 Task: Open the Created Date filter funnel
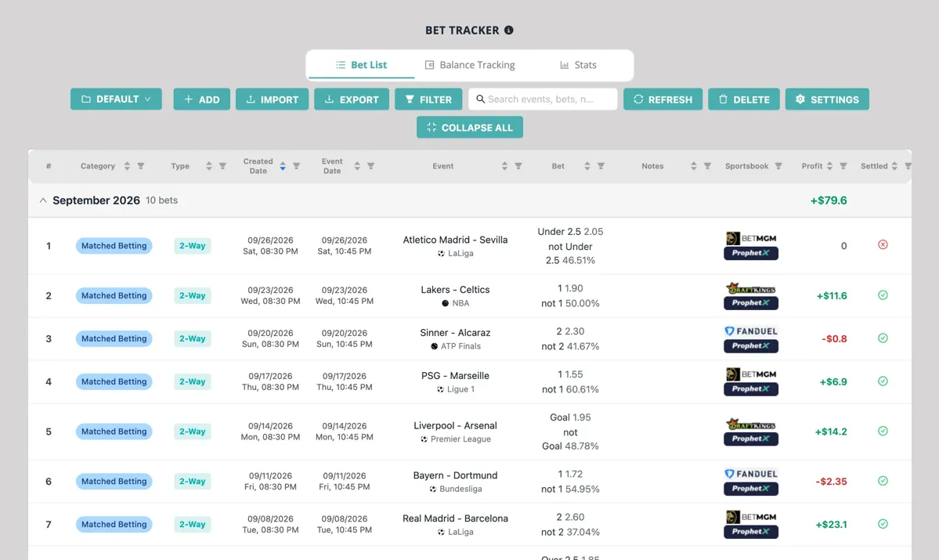click(297, 166)
